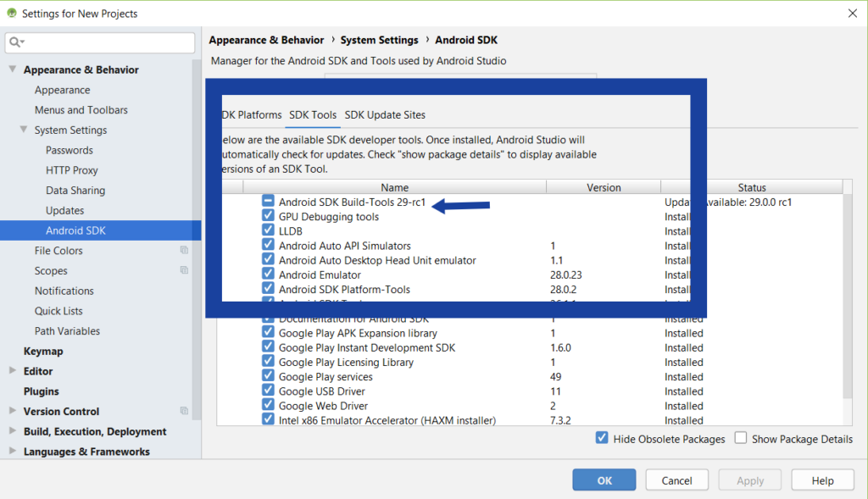Viewport: 868px width, 499px height.
Task: Collapse the System Settings tree node
Action: click(x=24, y=130)
